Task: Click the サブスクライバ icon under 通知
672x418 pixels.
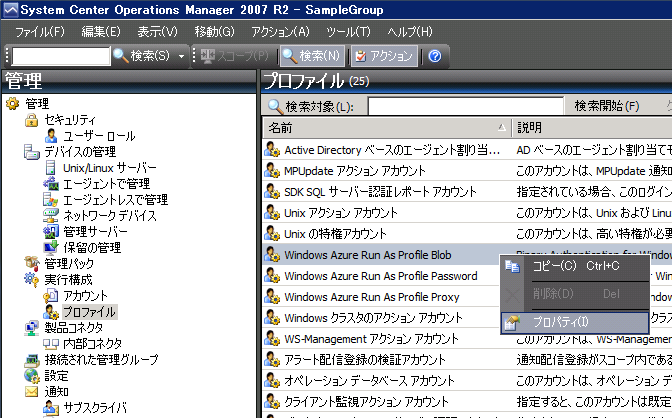Action: click(x=53, y=407)
